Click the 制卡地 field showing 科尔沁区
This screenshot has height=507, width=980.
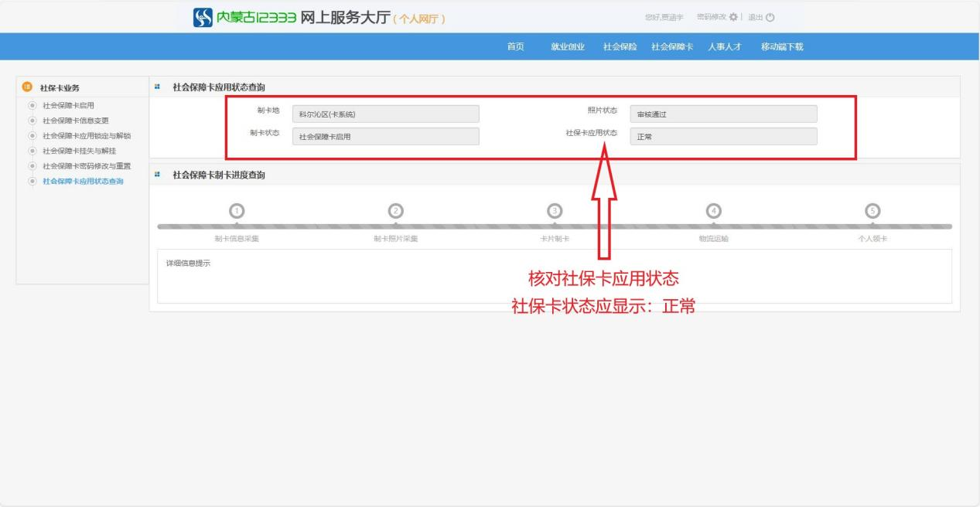[x=385, y=114]
